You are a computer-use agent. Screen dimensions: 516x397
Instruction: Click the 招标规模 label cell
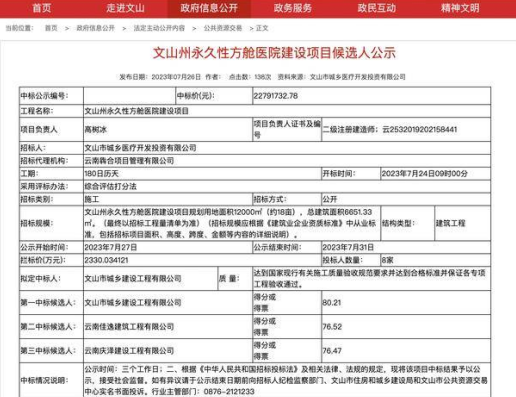(x=51, y=223)
